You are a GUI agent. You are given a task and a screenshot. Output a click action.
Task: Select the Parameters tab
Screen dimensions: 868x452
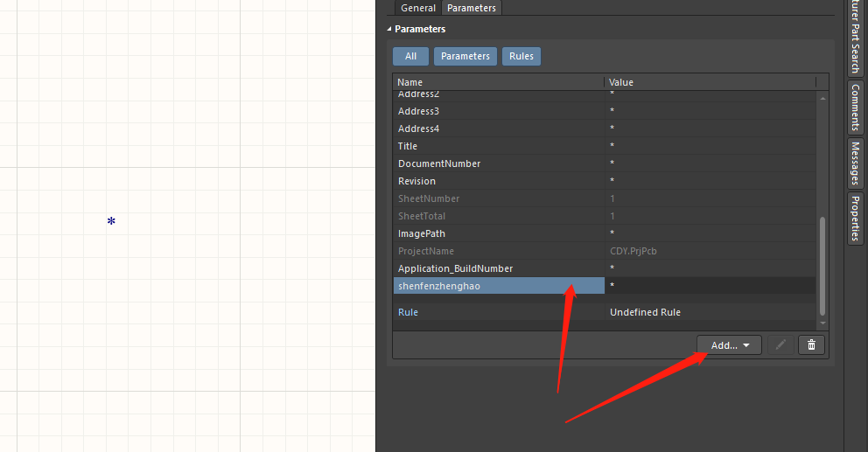pos(471,8)
